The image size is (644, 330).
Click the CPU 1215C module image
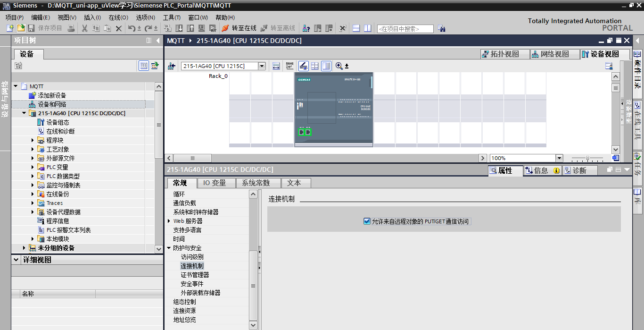[334, 110]
